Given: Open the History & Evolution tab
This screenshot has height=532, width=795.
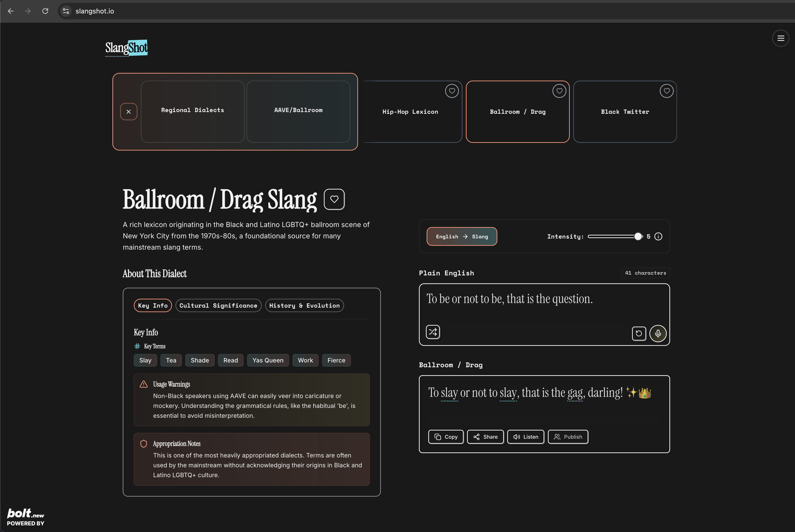Looking at the screenshot, I should (304, 305).
